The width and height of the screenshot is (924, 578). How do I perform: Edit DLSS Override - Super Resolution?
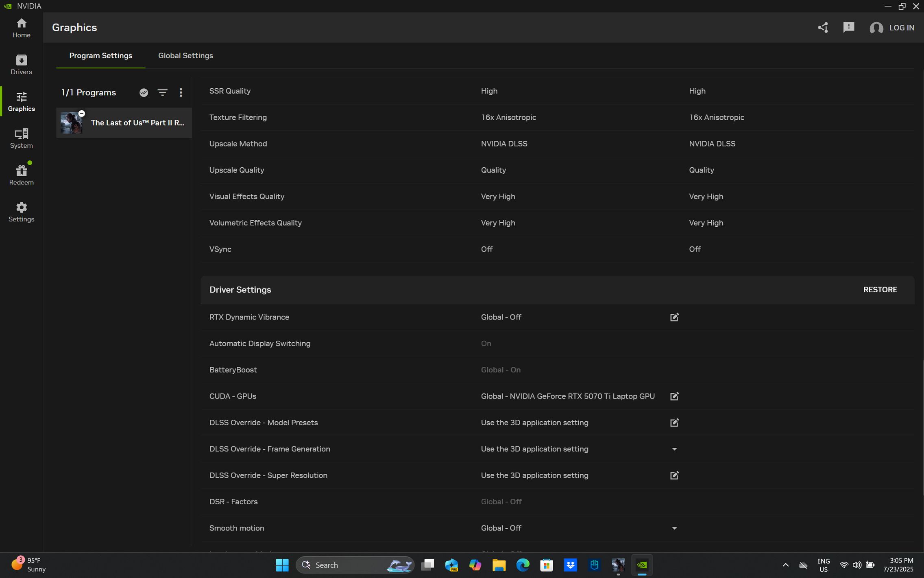coord(674,475)
